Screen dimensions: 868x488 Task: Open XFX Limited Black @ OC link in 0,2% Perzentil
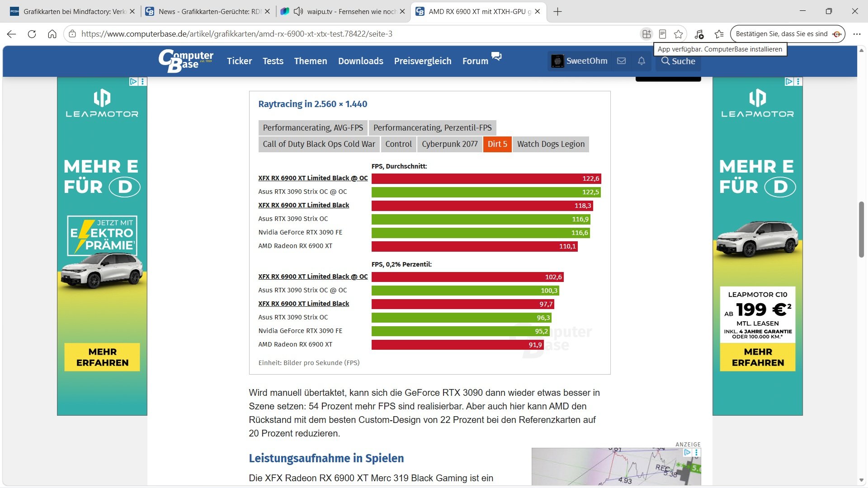point(313,277)
